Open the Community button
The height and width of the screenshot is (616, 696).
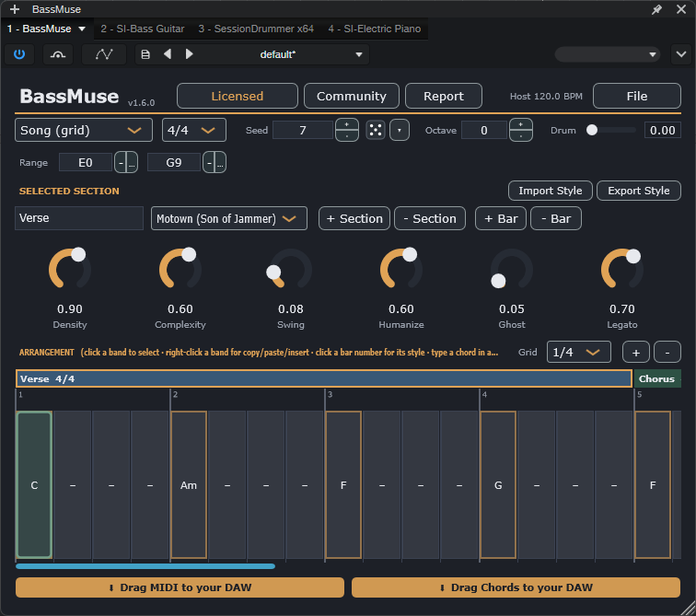pyautogui.click(x=352, y=96)
